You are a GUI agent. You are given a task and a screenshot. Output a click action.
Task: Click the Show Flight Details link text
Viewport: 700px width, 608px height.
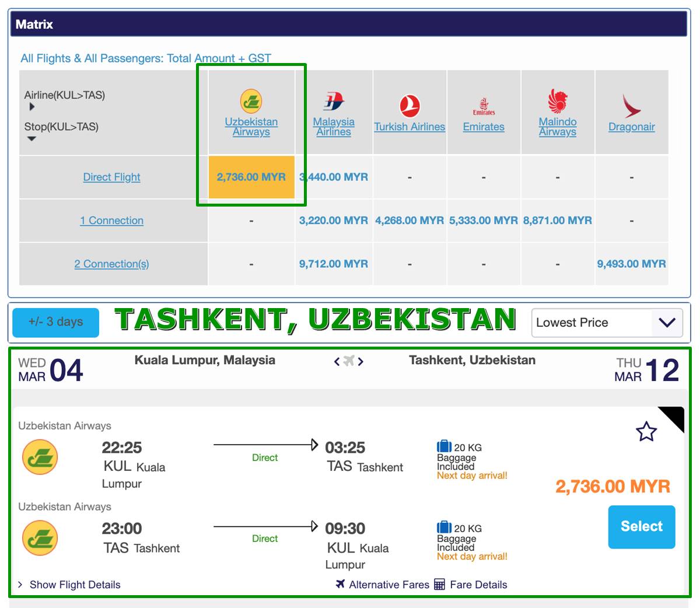click(x=75, y=585)
